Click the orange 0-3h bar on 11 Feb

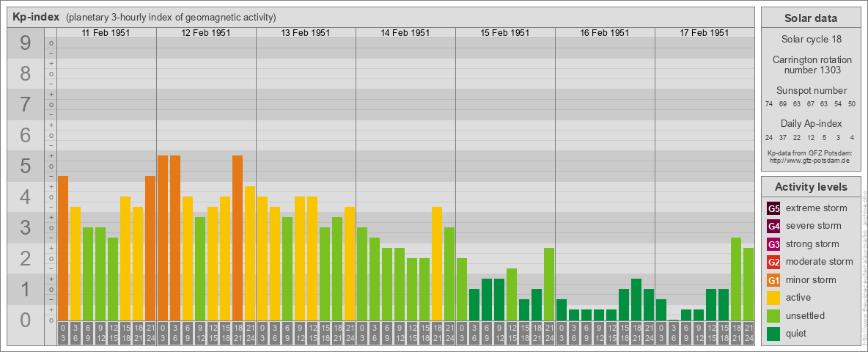(63, 249)
